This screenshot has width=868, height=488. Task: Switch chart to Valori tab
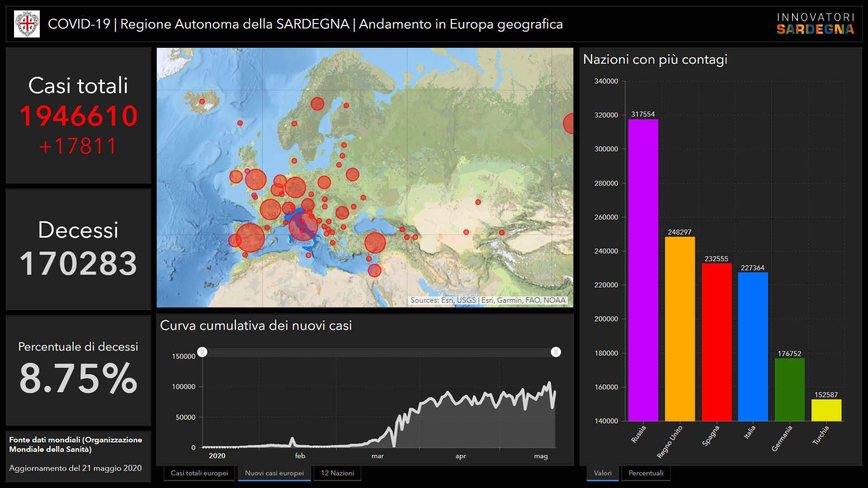[x=602, y=473]
